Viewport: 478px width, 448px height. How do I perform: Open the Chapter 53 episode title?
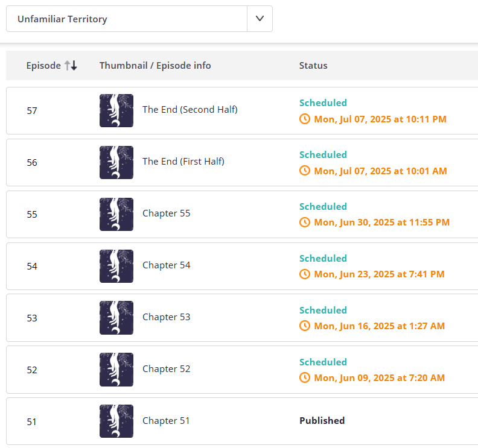(167, 317)
